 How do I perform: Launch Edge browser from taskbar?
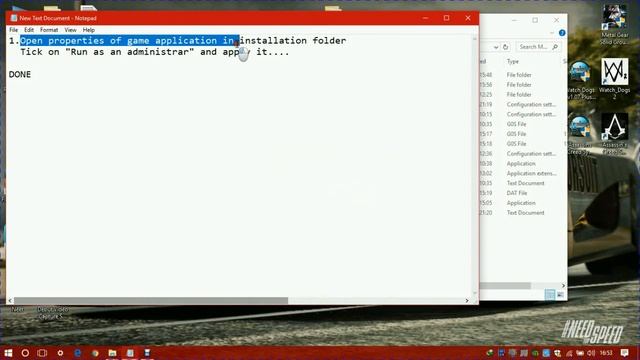coord(78,353)
